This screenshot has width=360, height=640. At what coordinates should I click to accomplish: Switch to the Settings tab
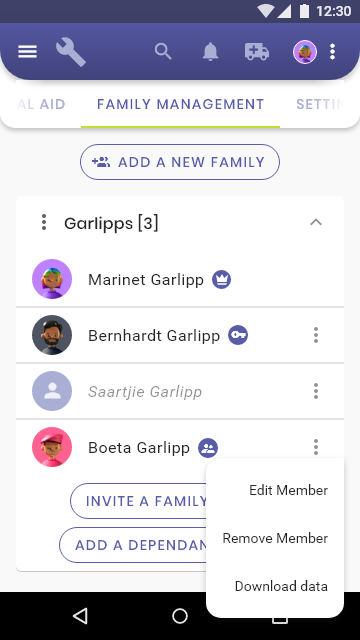point(320,104)
